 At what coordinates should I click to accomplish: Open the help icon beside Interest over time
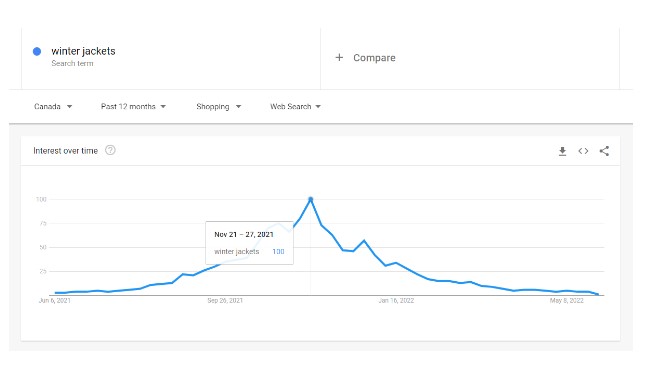pyautogui.click(x=110, y=150)
